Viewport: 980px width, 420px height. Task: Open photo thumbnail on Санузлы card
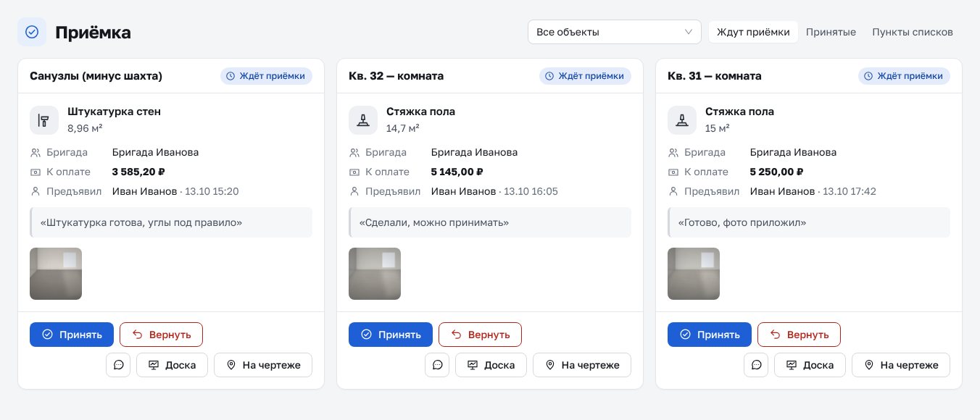click(x=56, y=274)
